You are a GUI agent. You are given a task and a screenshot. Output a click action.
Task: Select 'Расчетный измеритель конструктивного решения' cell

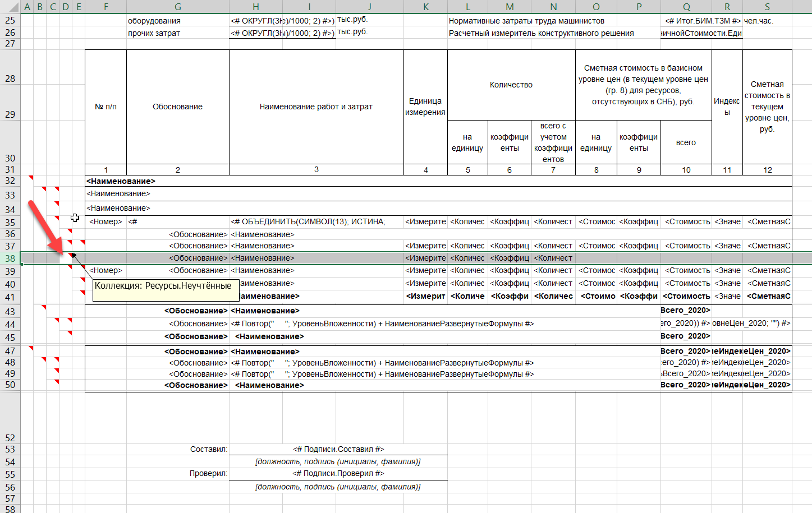(541, 33)
